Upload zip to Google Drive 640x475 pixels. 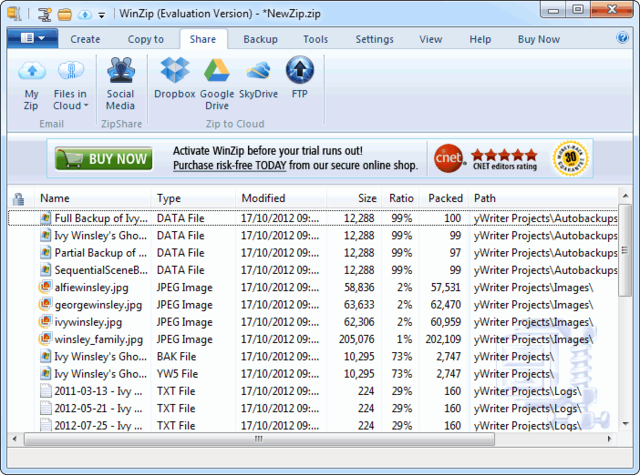click(217, 84)
